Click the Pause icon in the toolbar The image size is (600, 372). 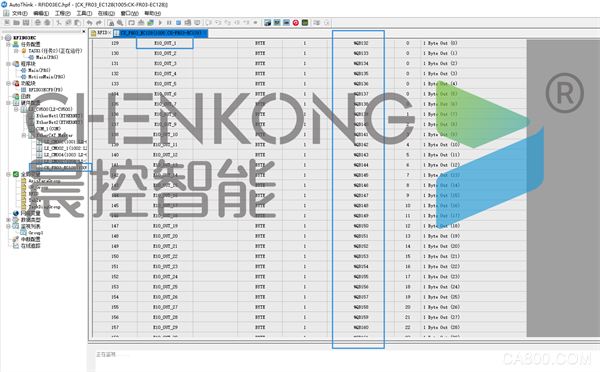point(169,23)
